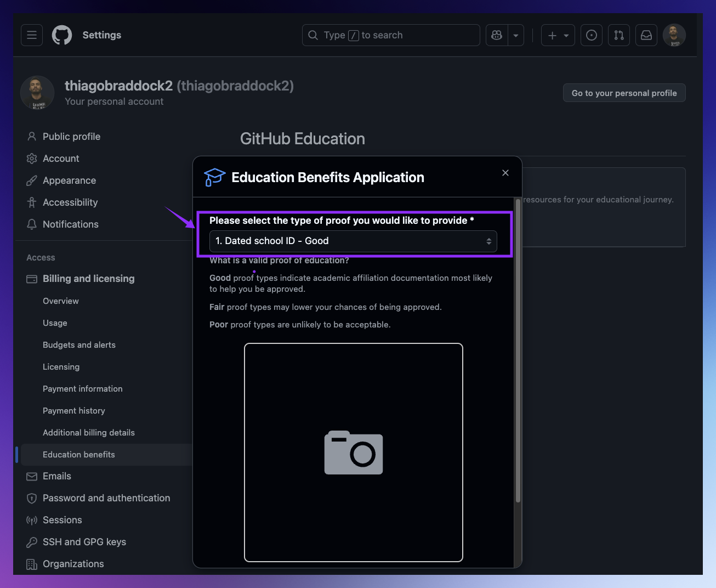Focus the Type / to search field
This screenshot has height=588, width=716.
[391, 35]
